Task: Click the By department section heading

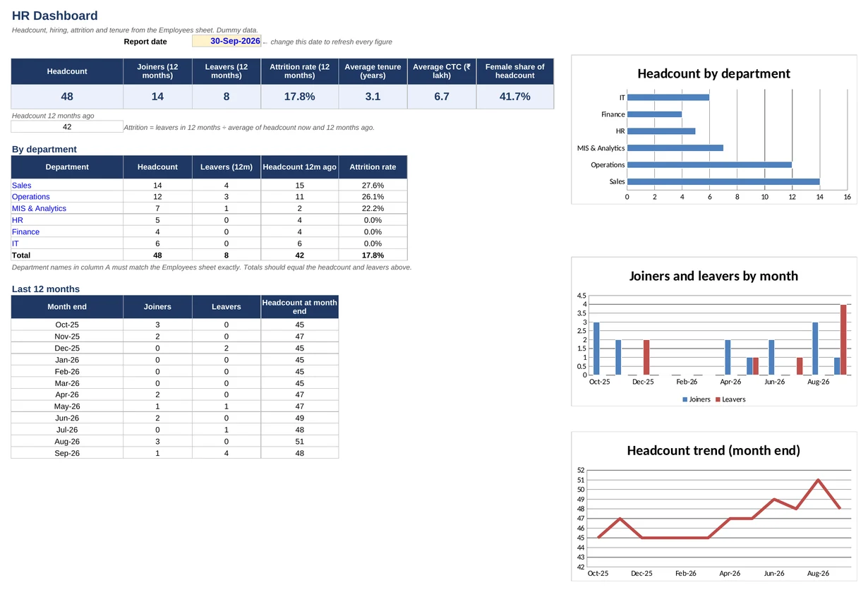Action: [44, 150]
